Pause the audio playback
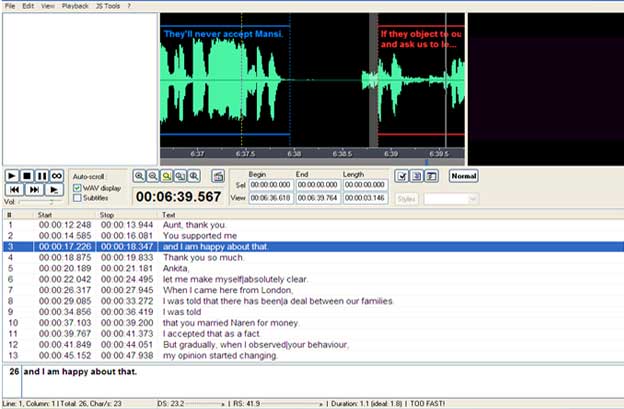 [42, 176]
